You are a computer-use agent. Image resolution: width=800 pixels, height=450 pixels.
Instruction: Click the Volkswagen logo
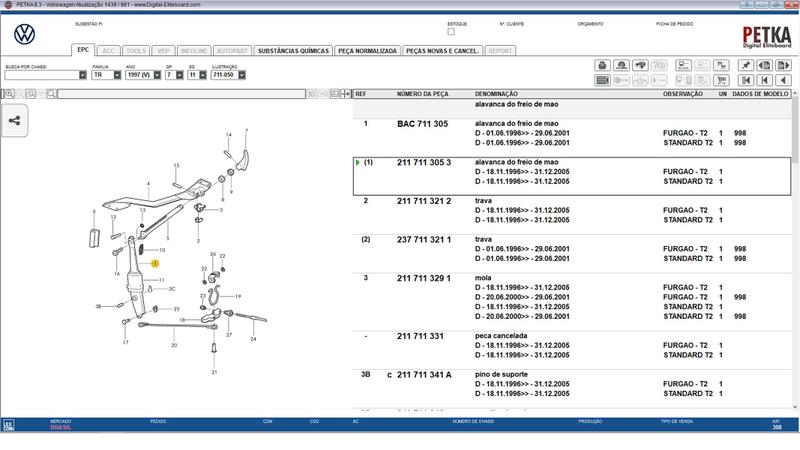point(24,35)
